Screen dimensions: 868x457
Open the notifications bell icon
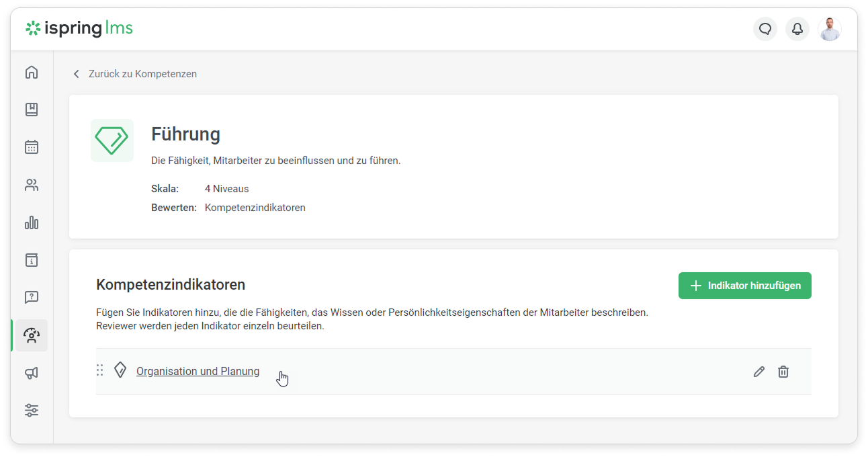[797, 29]
